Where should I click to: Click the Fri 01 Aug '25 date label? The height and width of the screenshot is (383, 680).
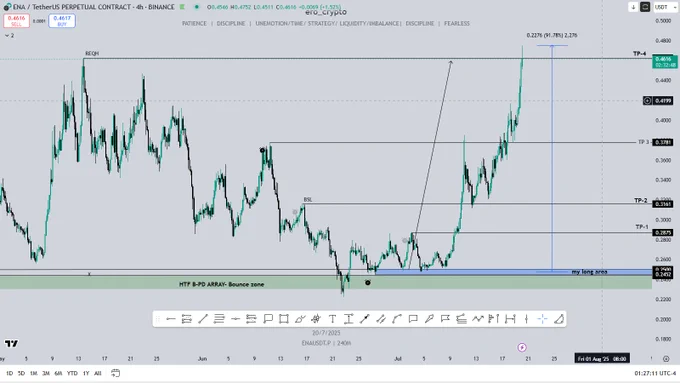pyautogui.click(x=602, y=359)
